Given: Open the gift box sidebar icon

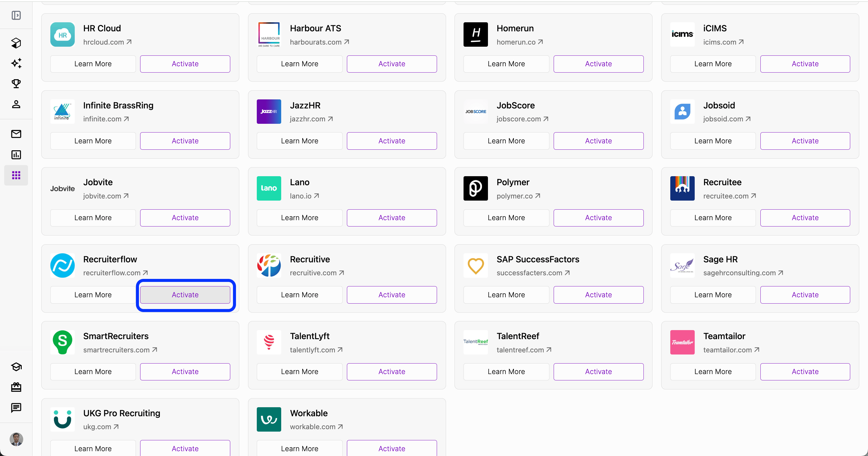Looking at the screenshot, I should click(16, 387).
